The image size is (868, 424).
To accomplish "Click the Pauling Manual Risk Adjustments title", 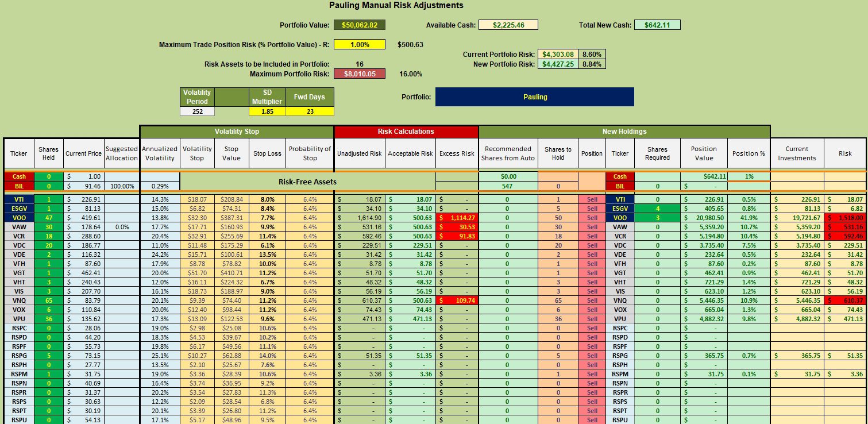I will [396, 5].
